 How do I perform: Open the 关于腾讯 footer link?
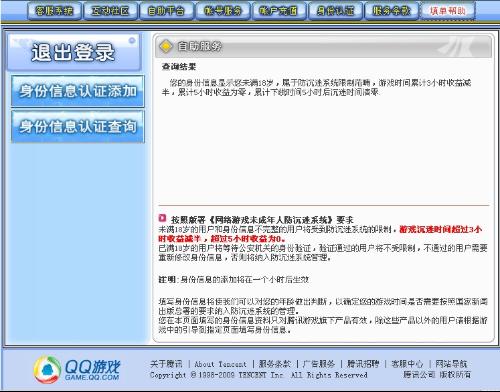166,364
